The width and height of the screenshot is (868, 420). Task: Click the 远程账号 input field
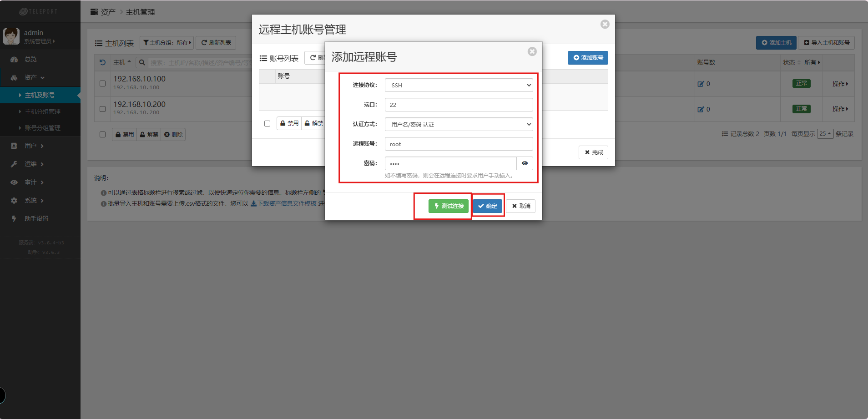[x=459, y=144]
